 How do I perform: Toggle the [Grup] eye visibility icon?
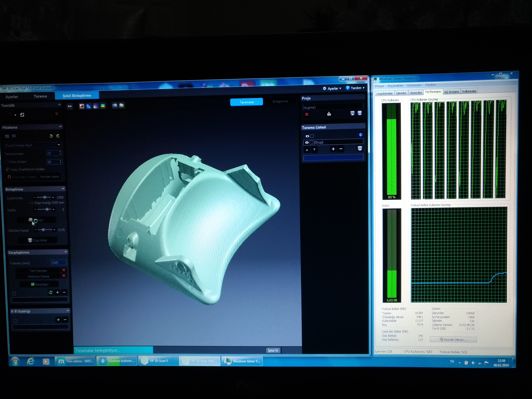[307, 142]
